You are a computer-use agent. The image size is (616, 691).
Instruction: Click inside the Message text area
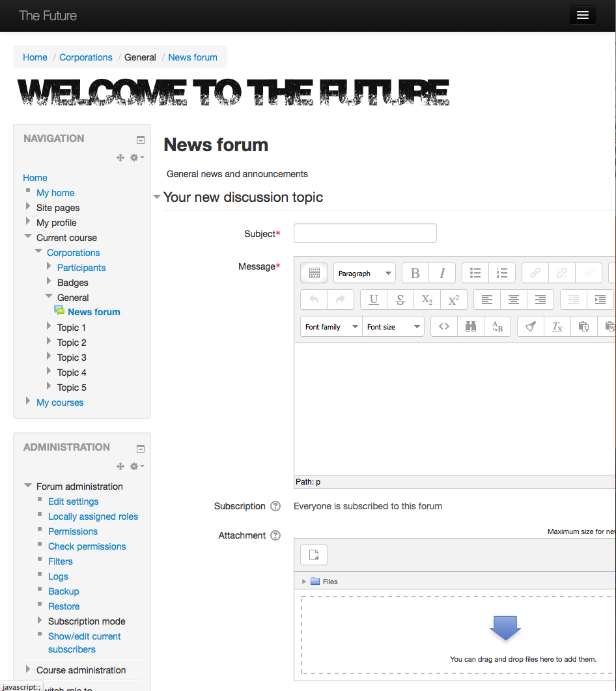coord(455,408)
